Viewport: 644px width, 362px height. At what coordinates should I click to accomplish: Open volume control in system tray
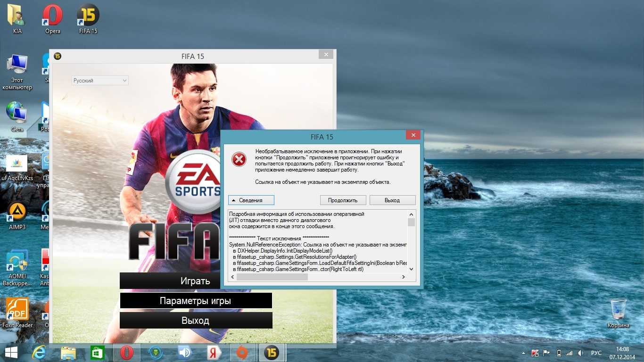[x=581, y=353]
